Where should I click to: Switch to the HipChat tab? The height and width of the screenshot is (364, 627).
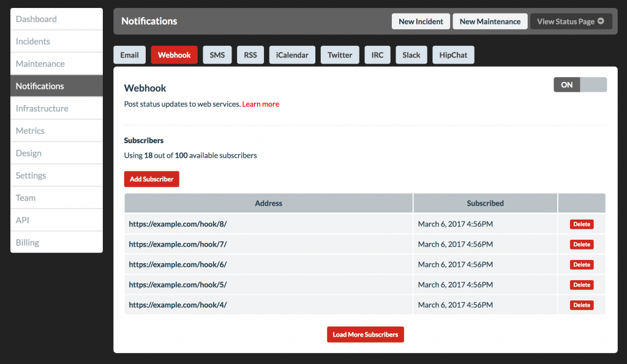pyautogui.click(x=453, y=54)
